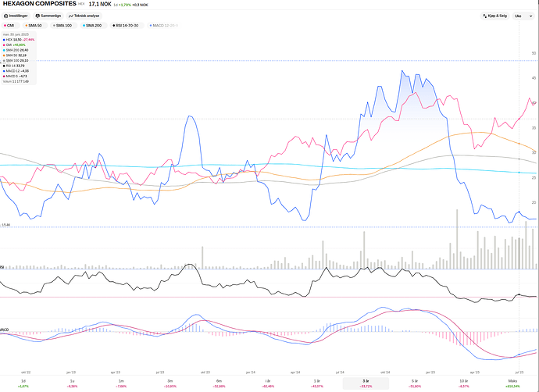
Task: Click the HEX 18,50 legend row
Action: click(x=19, y=40)
